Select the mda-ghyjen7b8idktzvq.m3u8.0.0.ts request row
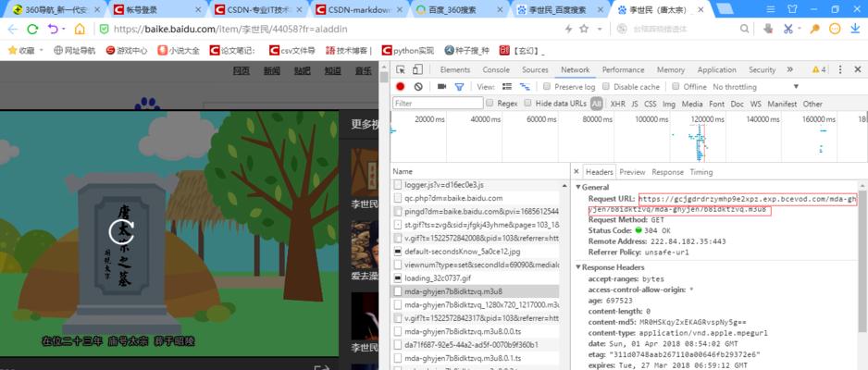 click(x=475, y=331)
